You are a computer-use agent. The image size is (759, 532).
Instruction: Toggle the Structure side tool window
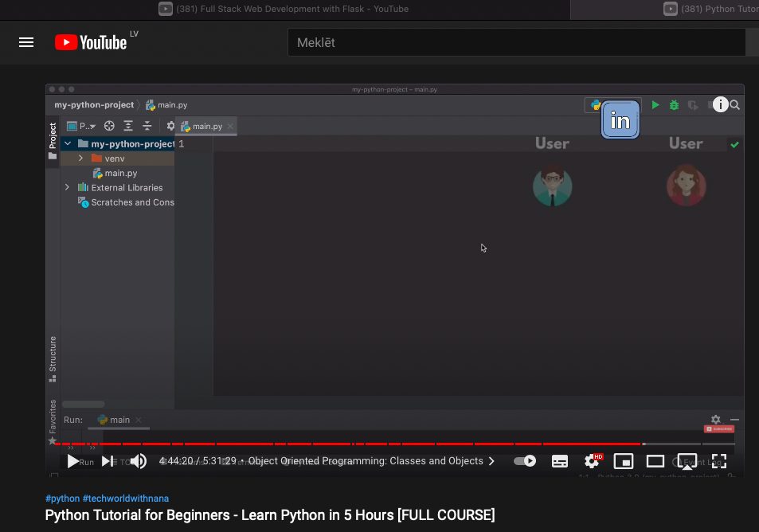click(x=53, y=359)
